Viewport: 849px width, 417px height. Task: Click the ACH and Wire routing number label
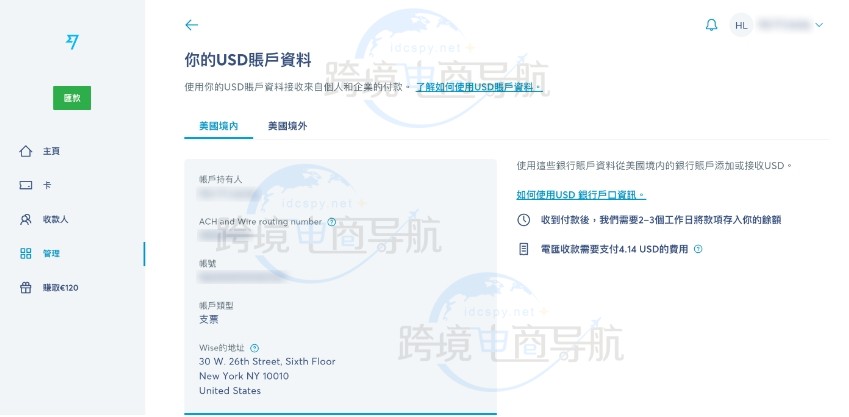260,221
